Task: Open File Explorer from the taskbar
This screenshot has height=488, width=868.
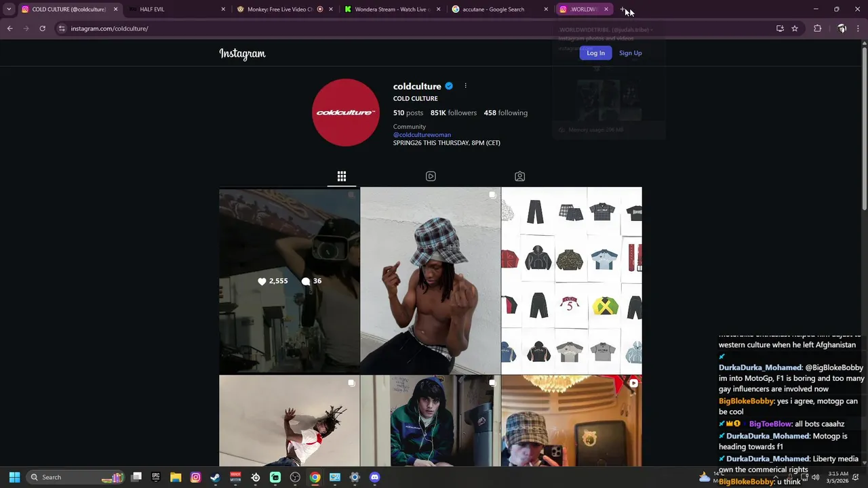Action: click(x=176, y=477)
